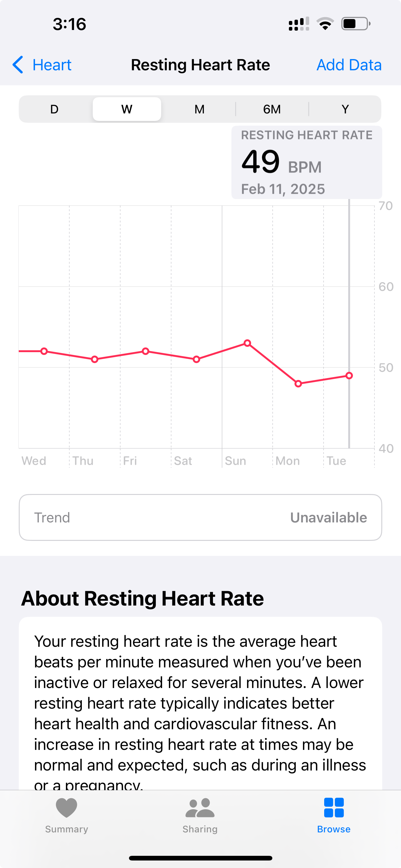Select the W week range segment
This screenshot has height=868, width=401.
pos(127,109)
